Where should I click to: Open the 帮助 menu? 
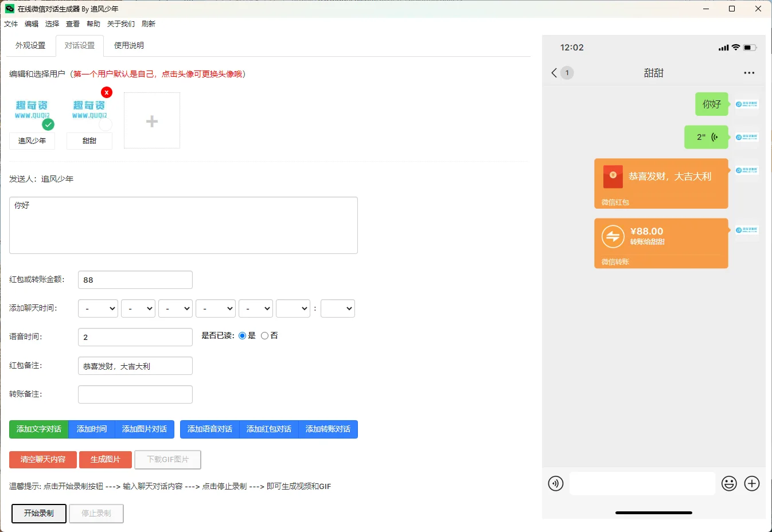click(93, 24)
